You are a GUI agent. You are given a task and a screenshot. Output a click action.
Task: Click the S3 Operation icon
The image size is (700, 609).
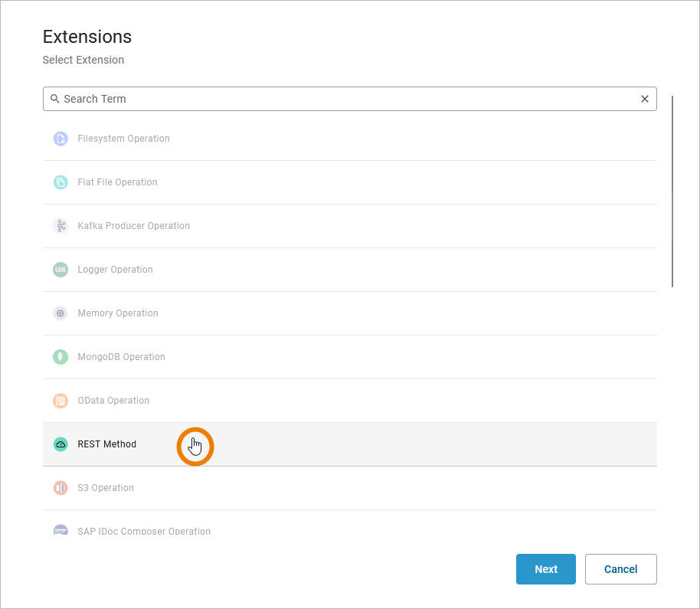(61, 488)
